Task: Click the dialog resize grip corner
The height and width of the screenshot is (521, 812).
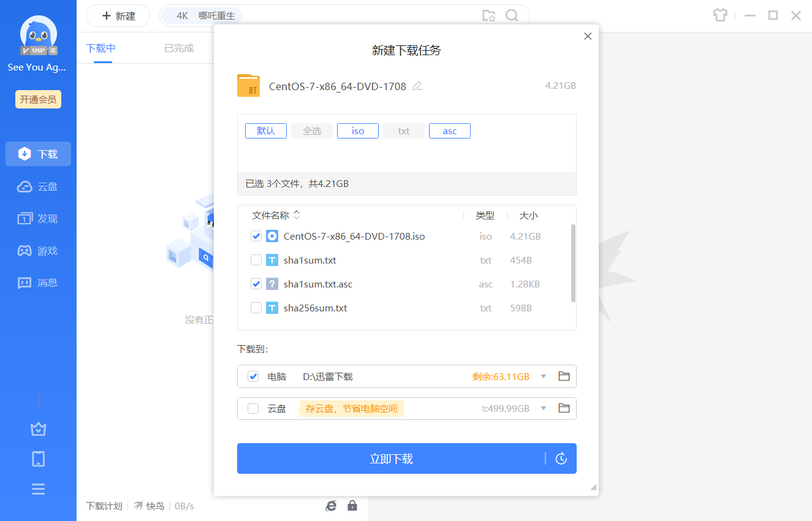Action: pyautogui.click(x=593, y=488)
